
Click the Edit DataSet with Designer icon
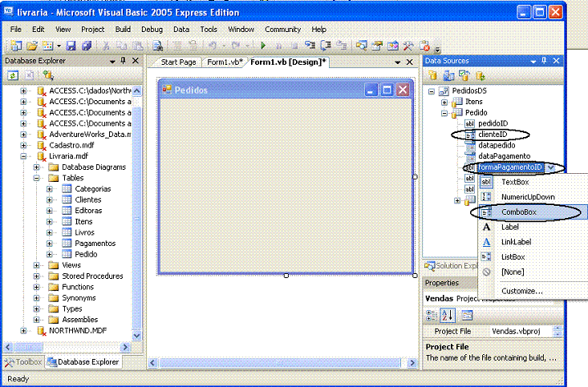click(448, 75)
